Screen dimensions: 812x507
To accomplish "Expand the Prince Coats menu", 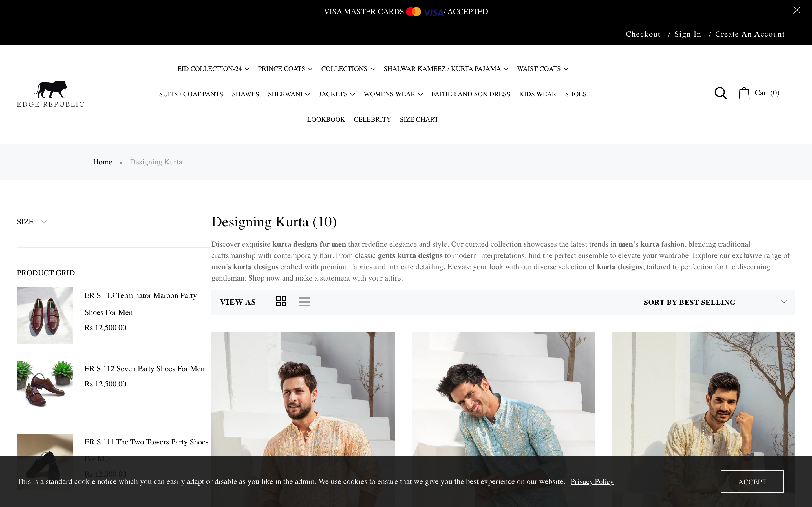I will (x=285, y=69).
